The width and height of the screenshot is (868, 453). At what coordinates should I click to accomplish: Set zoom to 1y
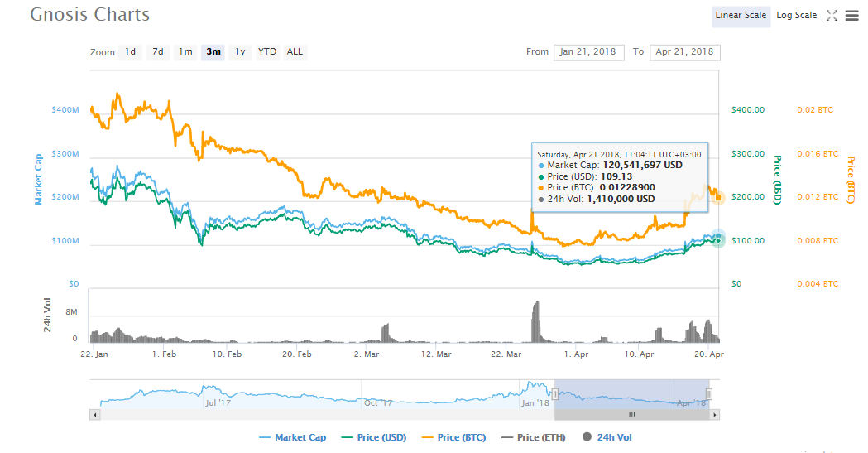[x=240, y=51]
